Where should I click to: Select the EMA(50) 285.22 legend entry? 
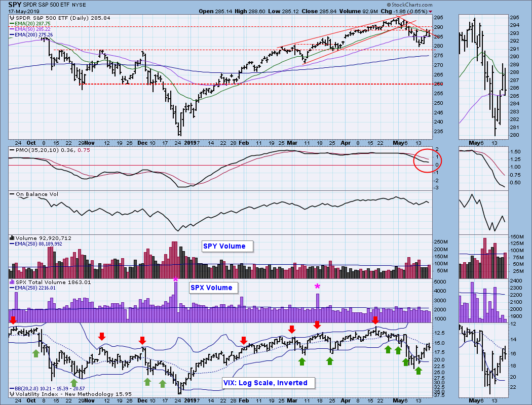point(32,29)
